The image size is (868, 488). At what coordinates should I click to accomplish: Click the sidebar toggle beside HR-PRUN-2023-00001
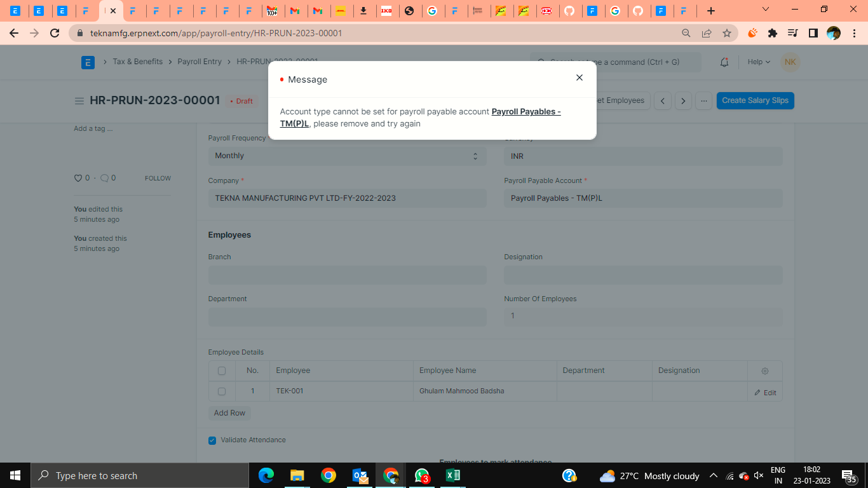click(x=79, y=100)
